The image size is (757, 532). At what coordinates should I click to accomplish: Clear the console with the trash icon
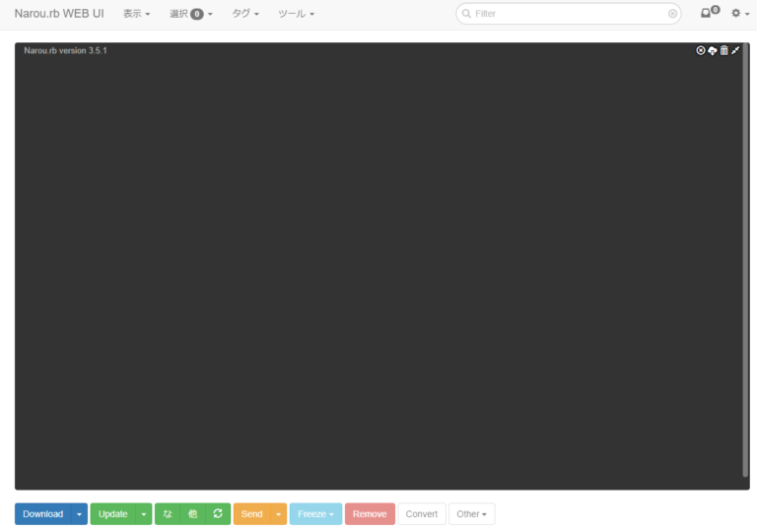point(724,50)
